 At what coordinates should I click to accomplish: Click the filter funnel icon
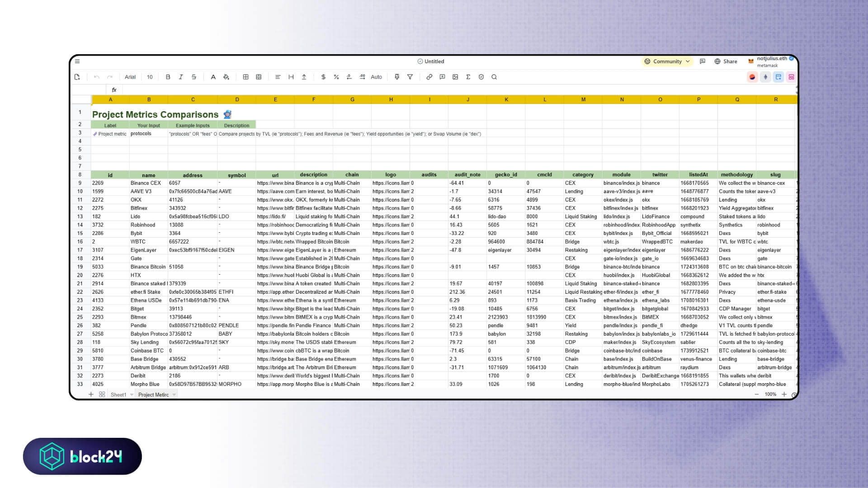pos(410,77)
